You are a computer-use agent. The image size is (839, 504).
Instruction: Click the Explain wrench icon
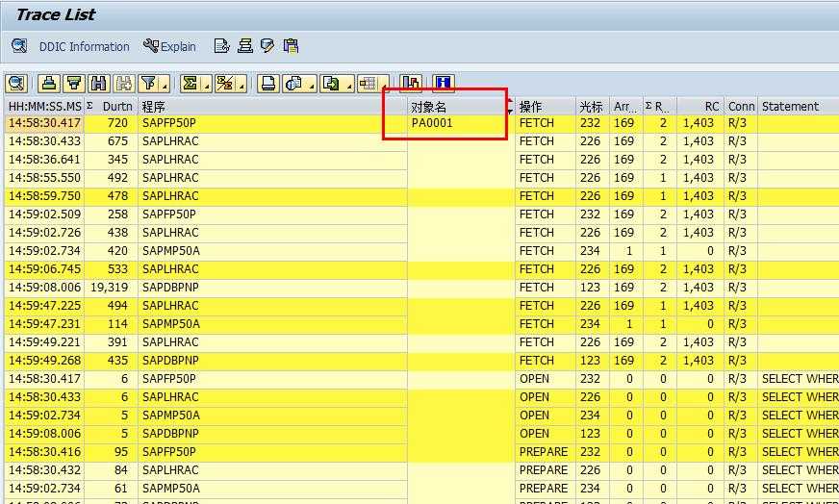(x=150, y=46)
